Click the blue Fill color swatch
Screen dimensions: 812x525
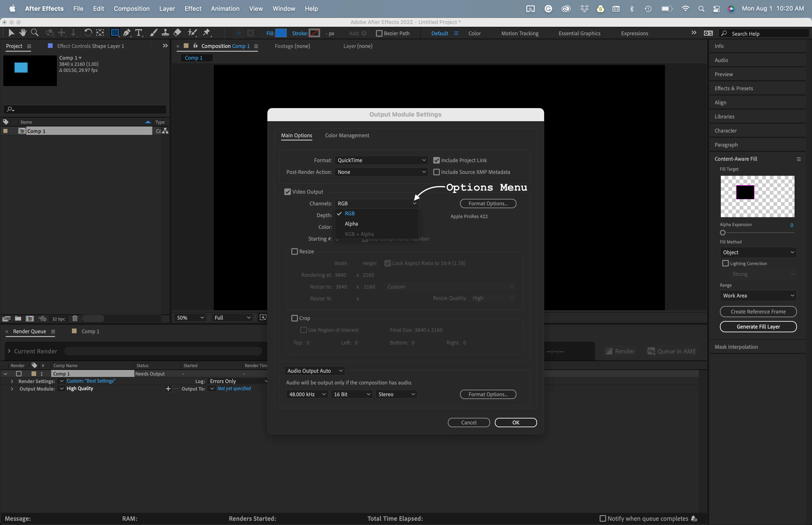[281, 33]
